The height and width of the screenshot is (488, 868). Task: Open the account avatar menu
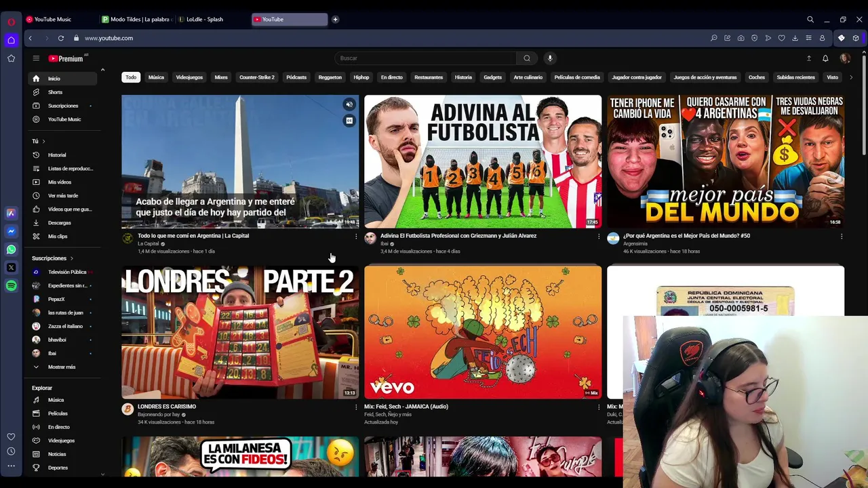pos(845,58)
